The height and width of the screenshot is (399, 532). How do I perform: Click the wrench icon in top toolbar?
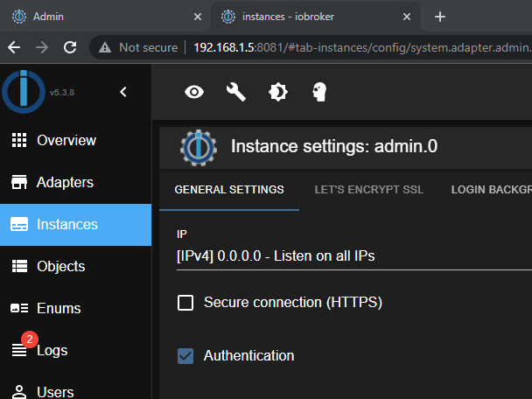tap(236, 92)
